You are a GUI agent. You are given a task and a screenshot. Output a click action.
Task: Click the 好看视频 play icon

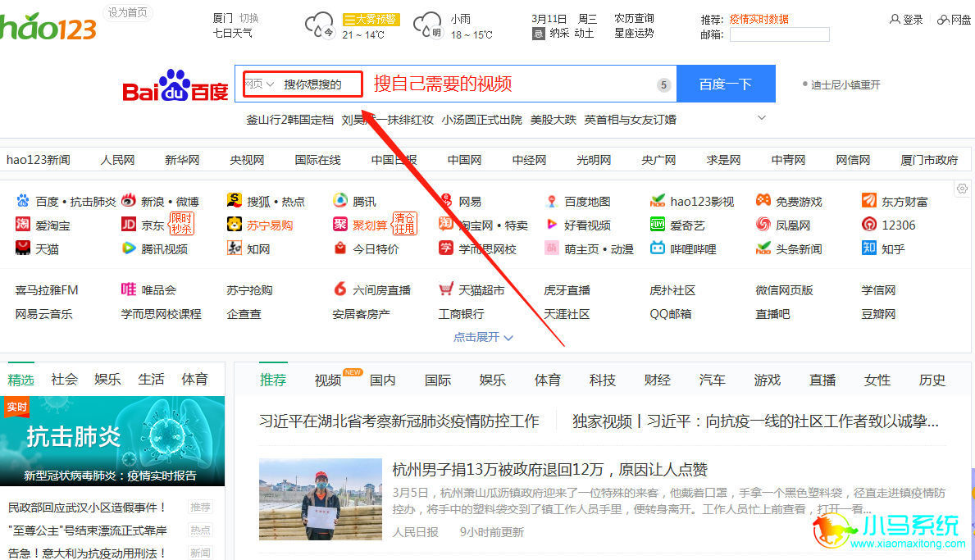[x=552, y=225]
